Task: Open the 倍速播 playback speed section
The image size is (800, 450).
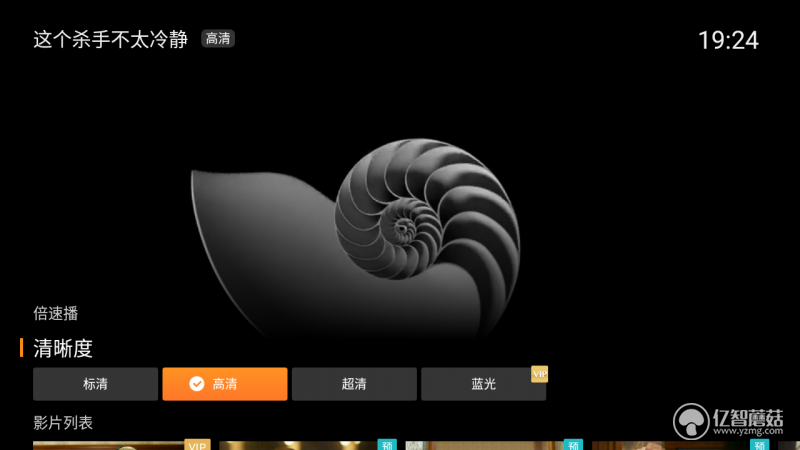Action: click(56, 313)
